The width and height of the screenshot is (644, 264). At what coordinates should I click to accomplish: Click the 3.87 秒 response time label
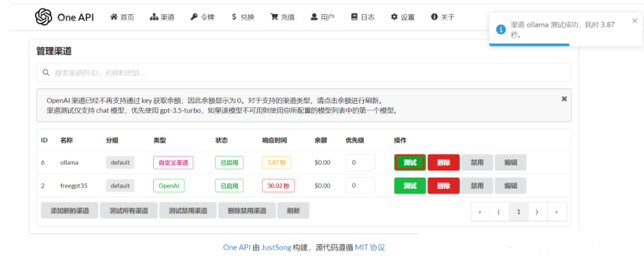(x=277, y=162)
